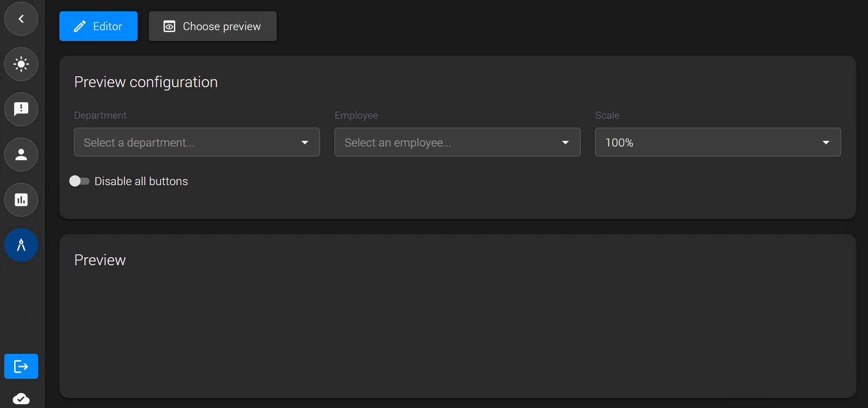
Task: Open the Department dropdown
Action: pyautogui.click(x=197, y=142)
